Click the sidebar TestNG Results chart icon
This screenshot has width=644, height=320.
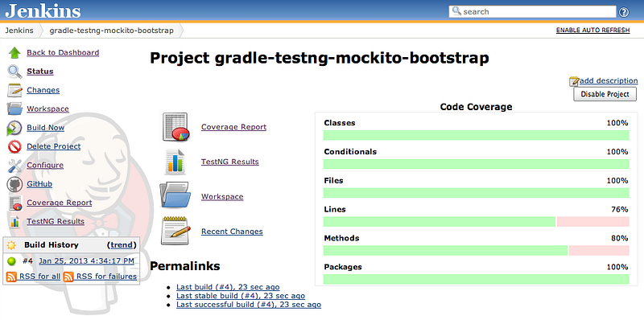tap(14, 222)
